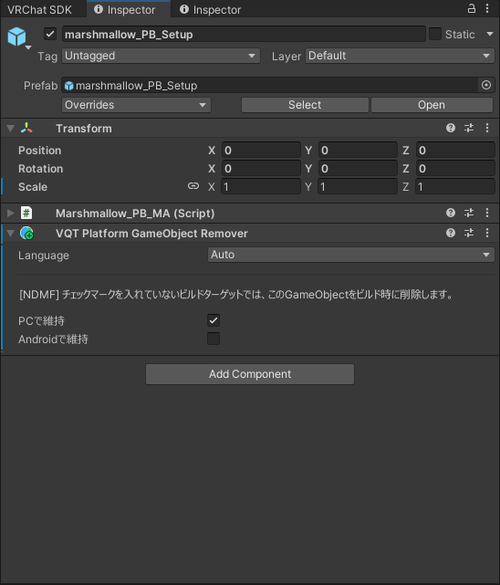Open presets for the Marshmallow_PB_MA script
The width and height of the screenshot is (500, 585).
pos(469,213)
